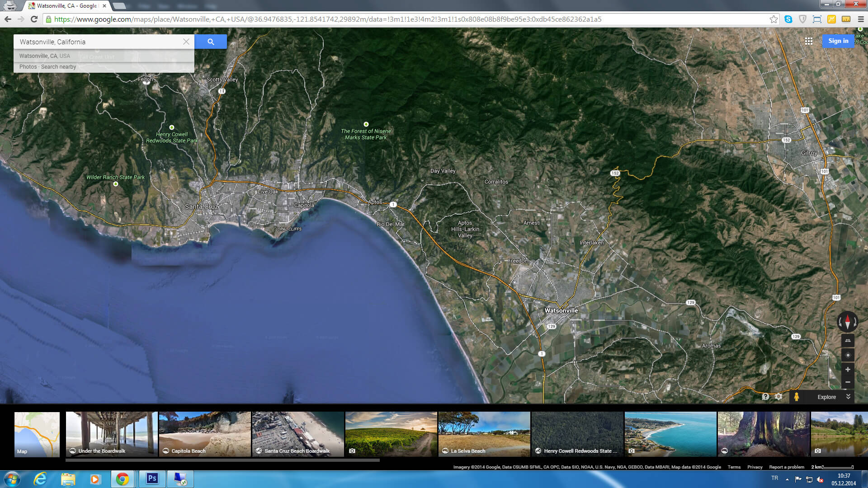Open the map settings gear
The image size is (868, 488).
coord(778,397)
